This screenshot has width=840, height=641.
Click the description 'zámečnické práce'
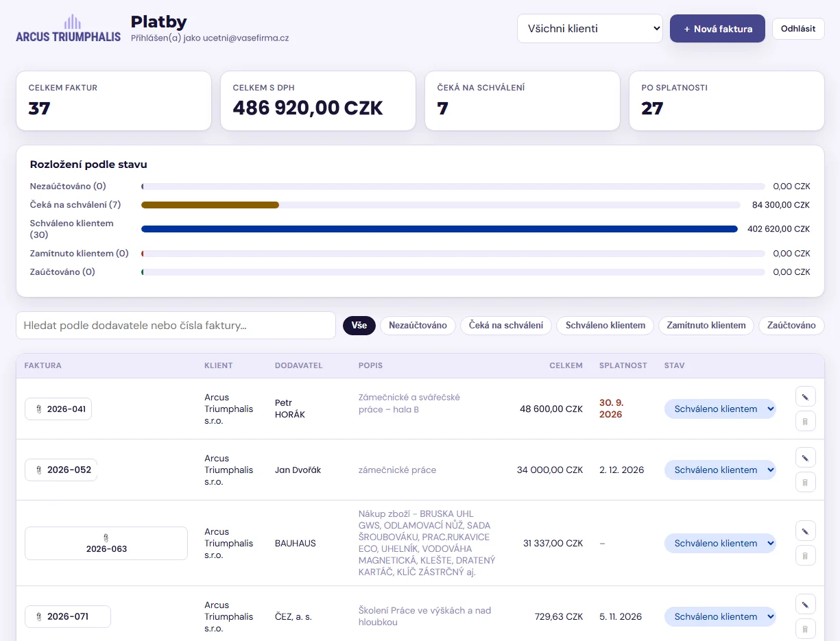398,470
